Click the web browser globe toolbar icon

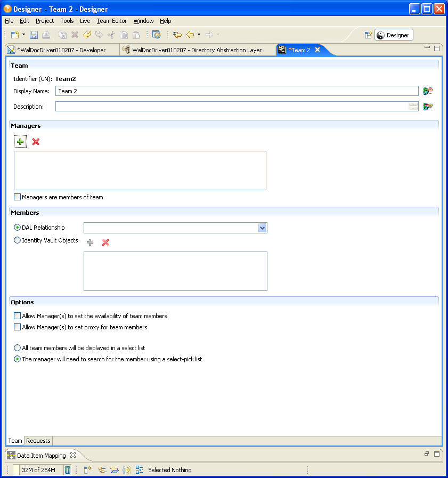click(156, 35)
